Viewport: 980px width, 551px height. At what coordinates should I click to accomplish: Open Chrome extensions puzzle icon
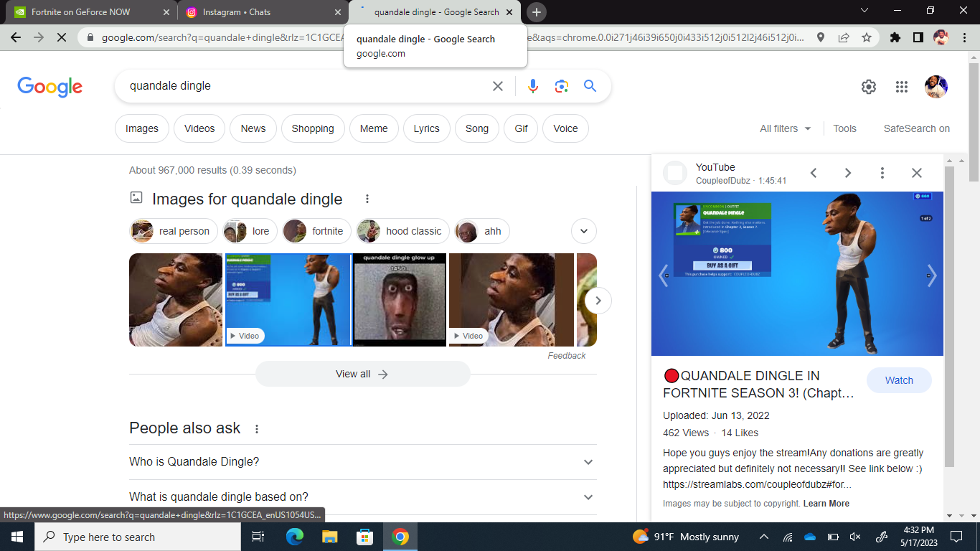click(895, 37)
